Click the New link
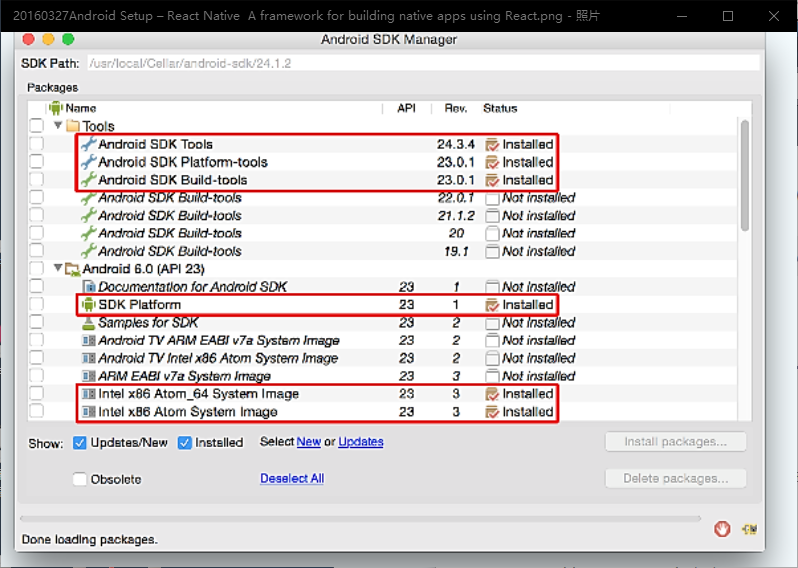The height and width of the screenshot is (568, 798). (x=308, y=442)
